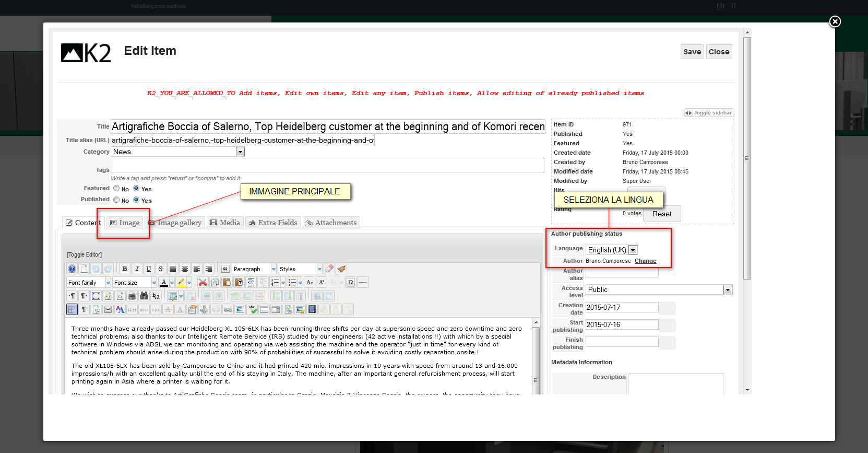Expand the Language dropdown English (UK)
Screen dimensions: 868x453
[612, 250]
